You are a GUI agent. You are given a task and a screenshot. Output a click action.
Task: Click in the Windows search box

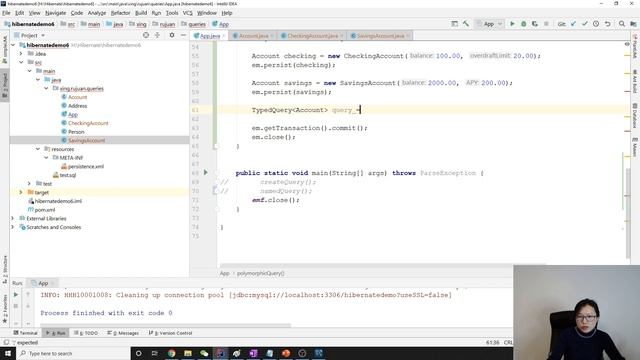coord(73,353)
